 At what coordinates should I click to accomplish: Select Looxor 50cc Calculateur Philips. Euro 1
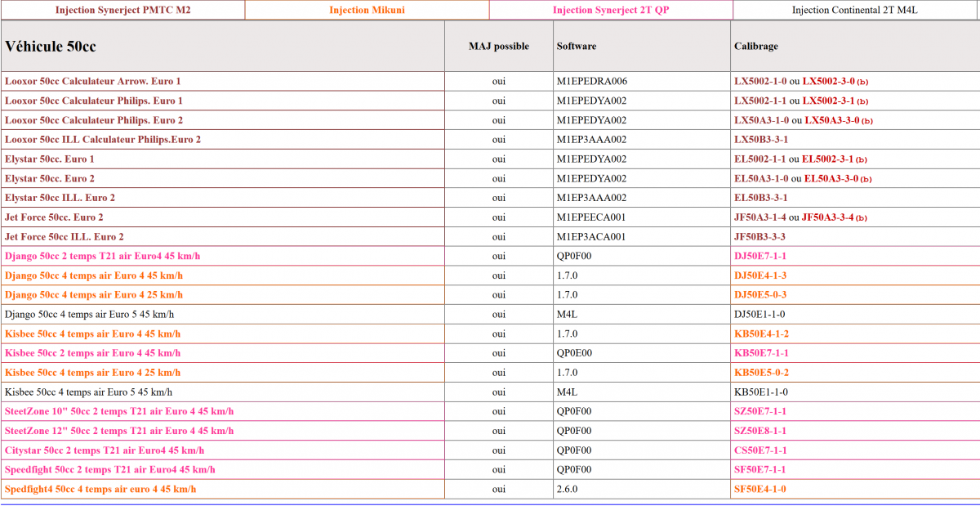pos(94,101)
